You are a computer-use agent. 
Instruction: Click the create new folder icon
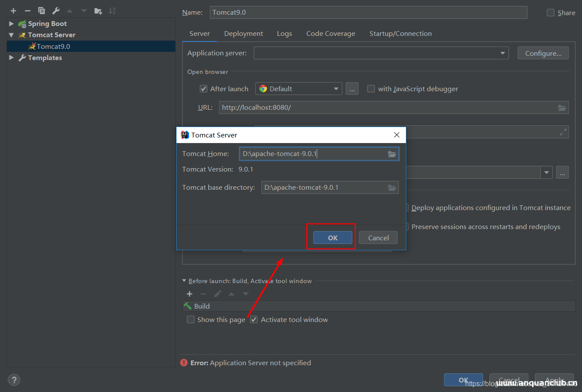click(98, 11)
